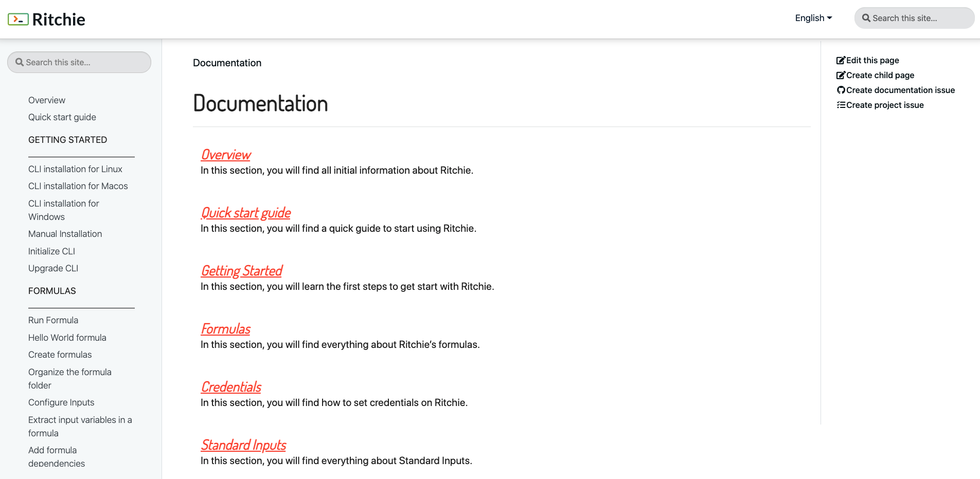Click text 'quick guide to start using Ritchie'
This screenshot has height=479, width=980.
click(x=401, y=228)
